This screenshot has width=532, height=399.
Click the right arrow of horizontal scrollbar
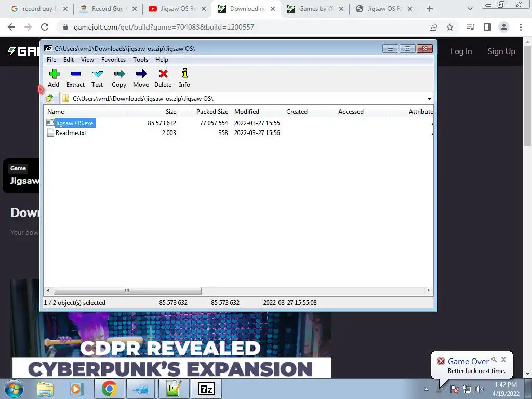click(x=428, y=291)
